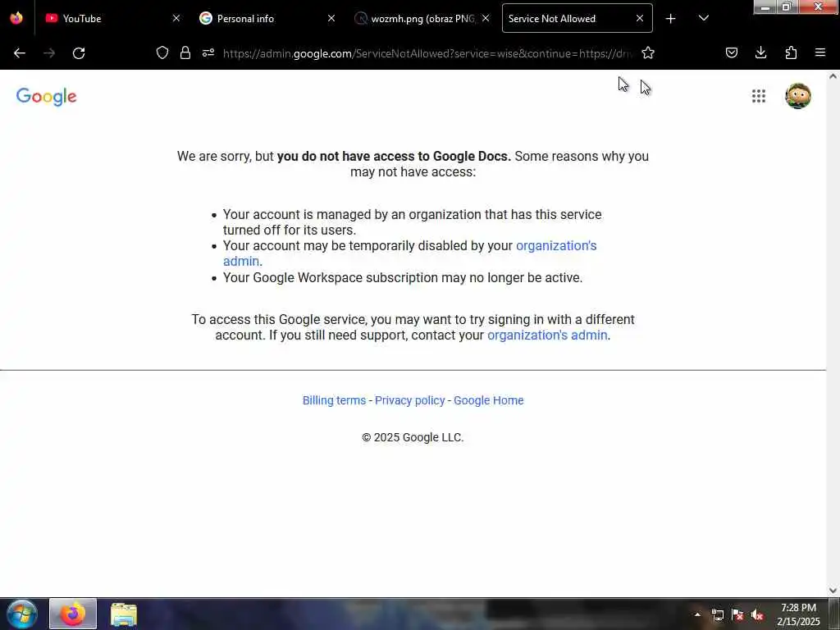Bookmark this page with the star icon
This screenshot has width=840, height=630.
pyautogui.click(x=648, y=52)
